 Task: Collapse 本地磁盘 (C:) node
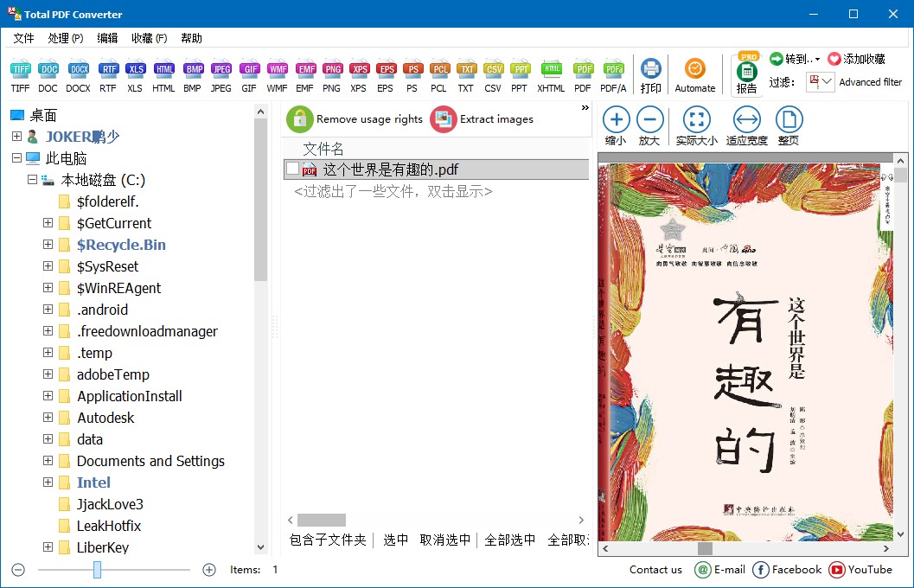click(x=33, y=180)
